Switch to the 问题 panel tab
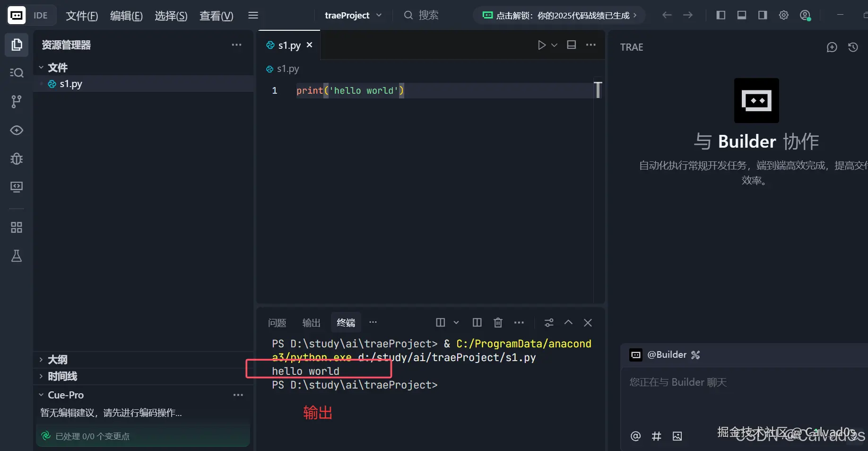 tap(277, 323)
